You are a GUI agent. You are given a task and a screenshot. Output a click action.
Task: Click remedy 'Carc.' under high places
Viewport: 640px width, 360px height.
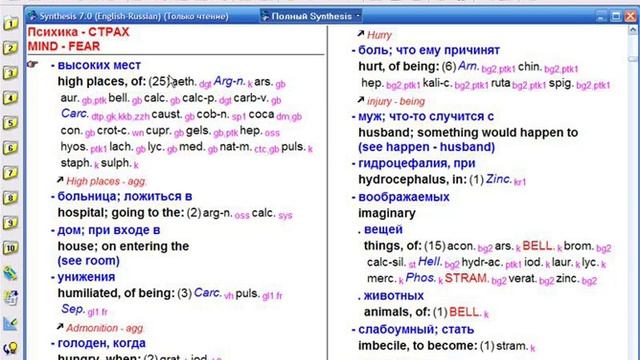75,113
